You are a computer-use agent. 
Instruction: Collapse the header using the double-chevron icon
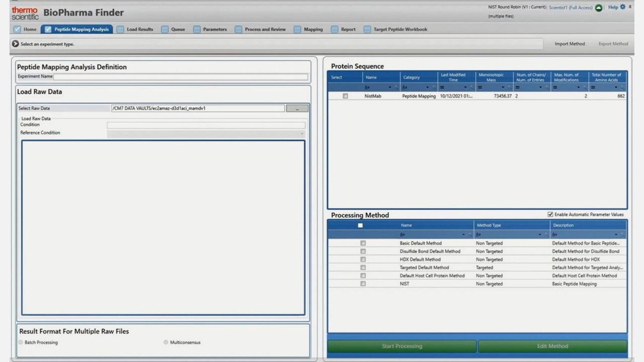pos(630,7)
